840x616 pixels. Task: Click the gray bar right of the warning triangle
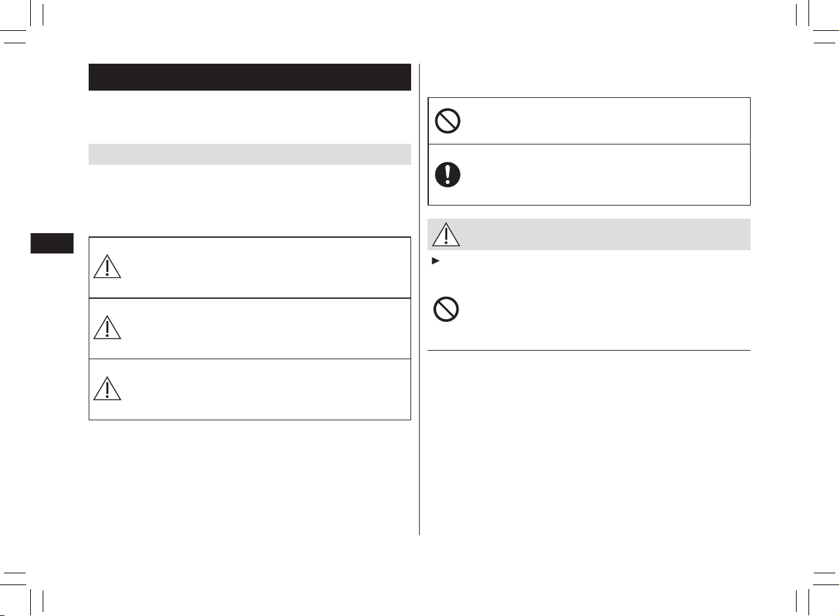coord(606,234)
